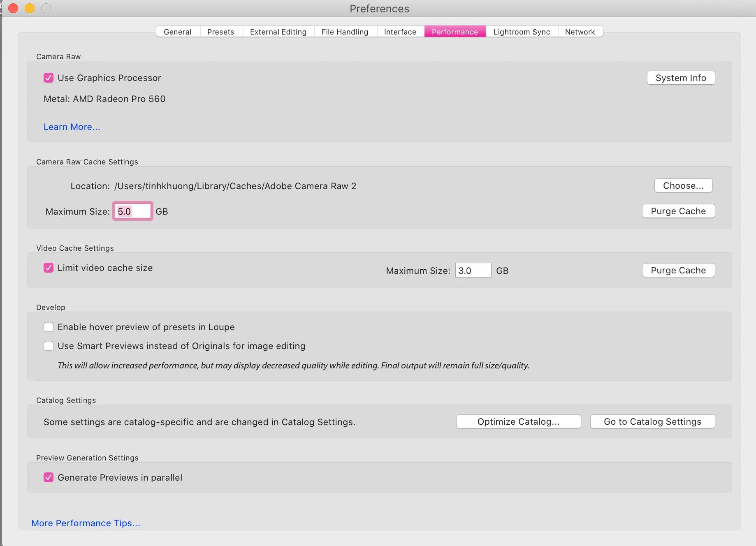Enable hover preview of presets in Loupe
The width and height of the screenshot is (756, 546).
pyautogui.click(x=49, y=327)
